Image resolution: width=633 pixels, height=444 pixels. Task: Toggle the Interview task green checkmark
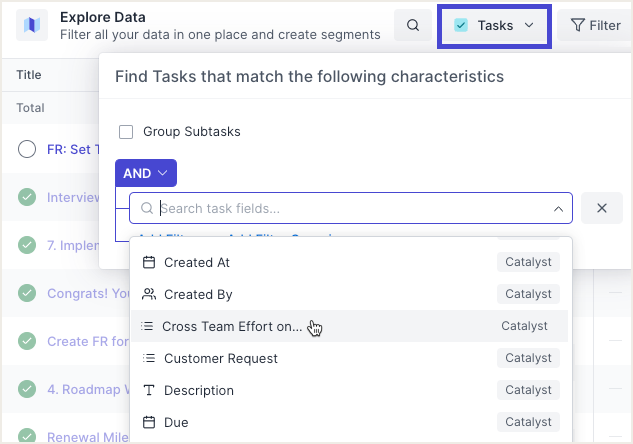[28, 197]
